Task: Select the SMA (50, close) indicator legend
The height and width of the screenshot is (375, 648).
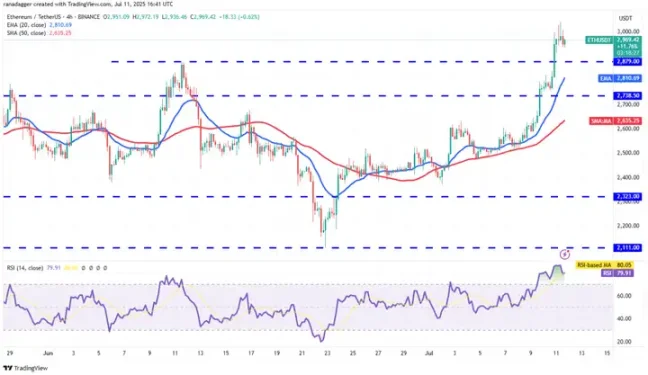Action: [x=39, y=33]
